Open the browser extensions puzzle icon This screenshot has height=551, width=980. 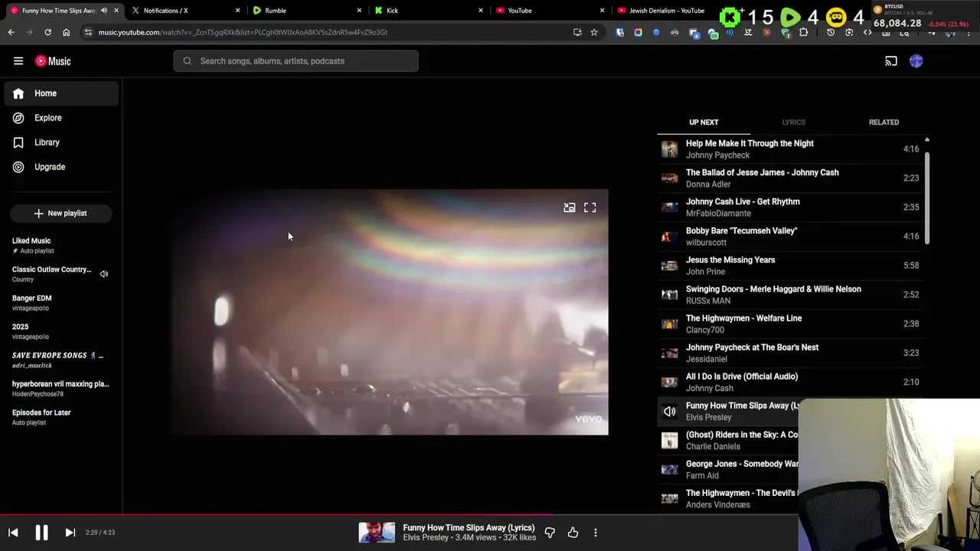803,32
